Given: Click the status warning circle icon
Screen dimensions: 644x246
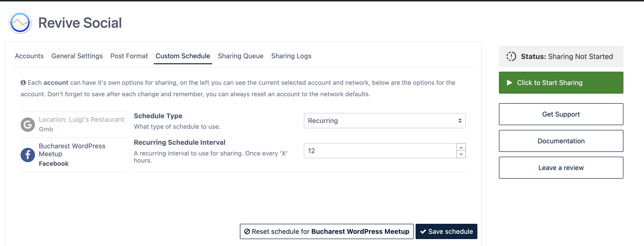Looking at the screenshot, I should (511, 56).
